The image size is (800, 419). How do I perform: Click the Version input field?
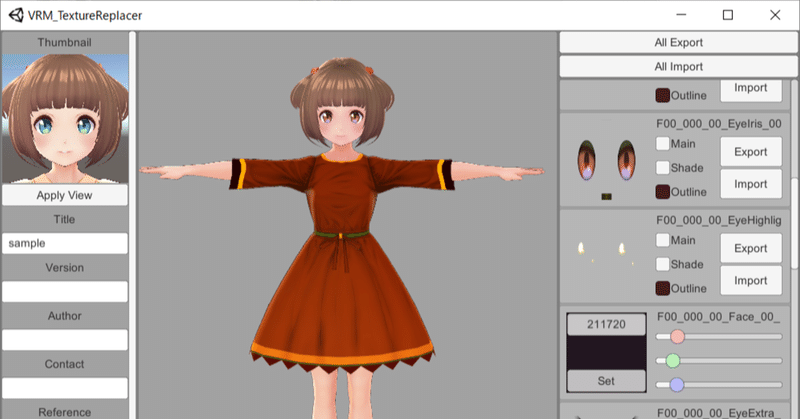pos(65,291)
